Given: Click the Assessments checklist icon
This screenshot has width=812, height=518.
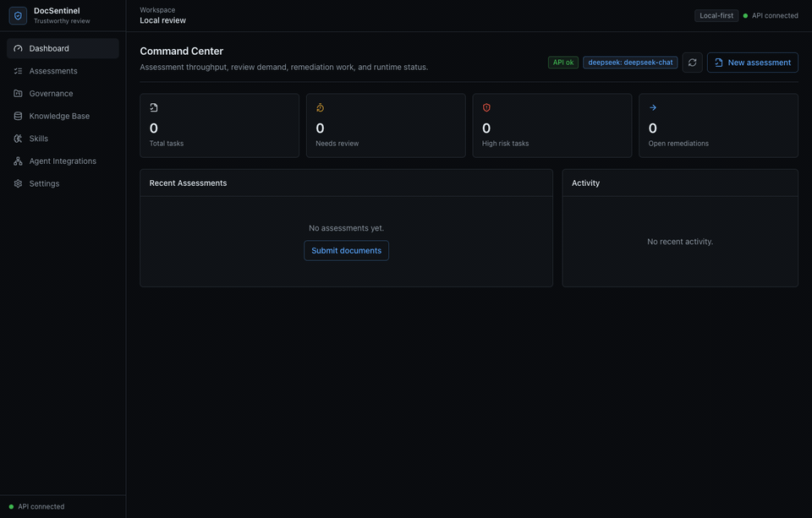Looking at the screenshot, I should pos(18,71).
